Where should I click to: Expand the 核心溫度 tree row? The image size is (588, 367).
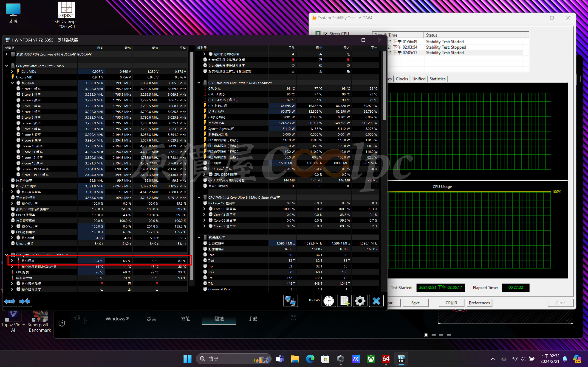12,261
